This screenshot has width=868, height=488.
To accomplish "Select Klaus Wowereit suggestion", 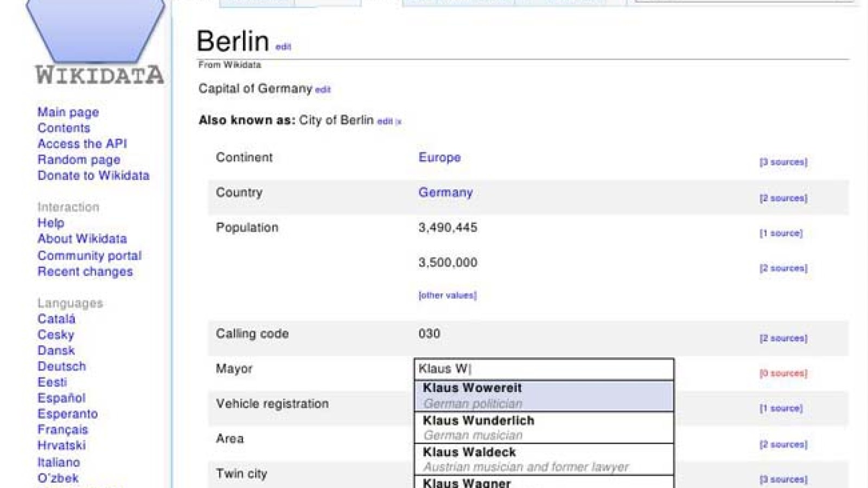I will 544,396.
